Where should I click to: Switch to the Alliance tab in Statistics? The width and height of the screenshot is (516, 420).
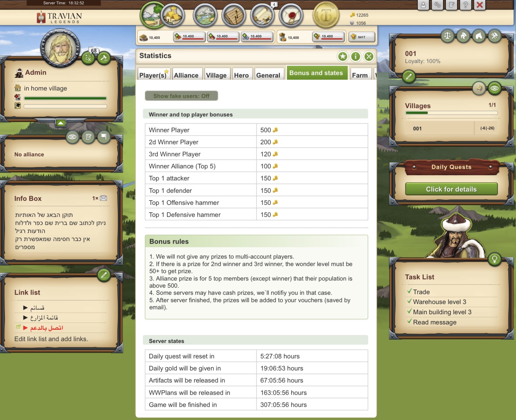pyautogui.click(x=187, y=75)
